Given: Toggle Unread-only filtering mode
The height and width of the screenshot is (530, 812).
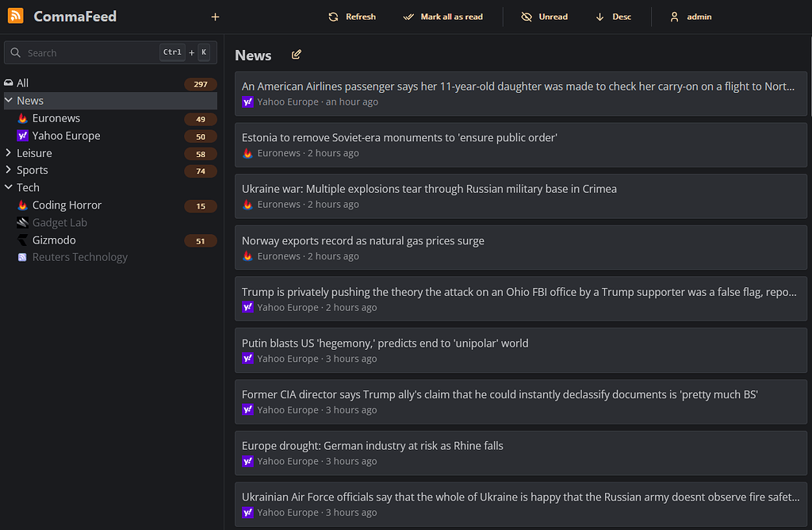Looking at the screenshot, I should coord(545,16).
